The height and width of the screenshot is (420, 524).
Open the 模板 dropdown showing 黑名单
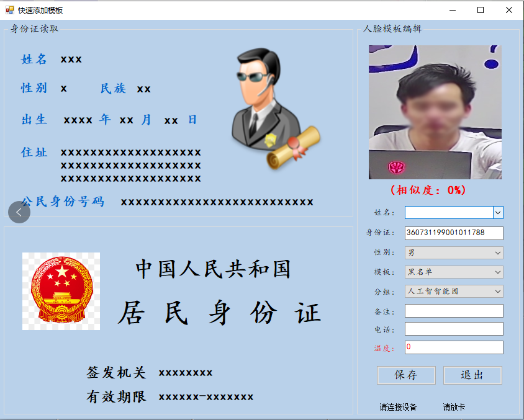click(454, 272)
